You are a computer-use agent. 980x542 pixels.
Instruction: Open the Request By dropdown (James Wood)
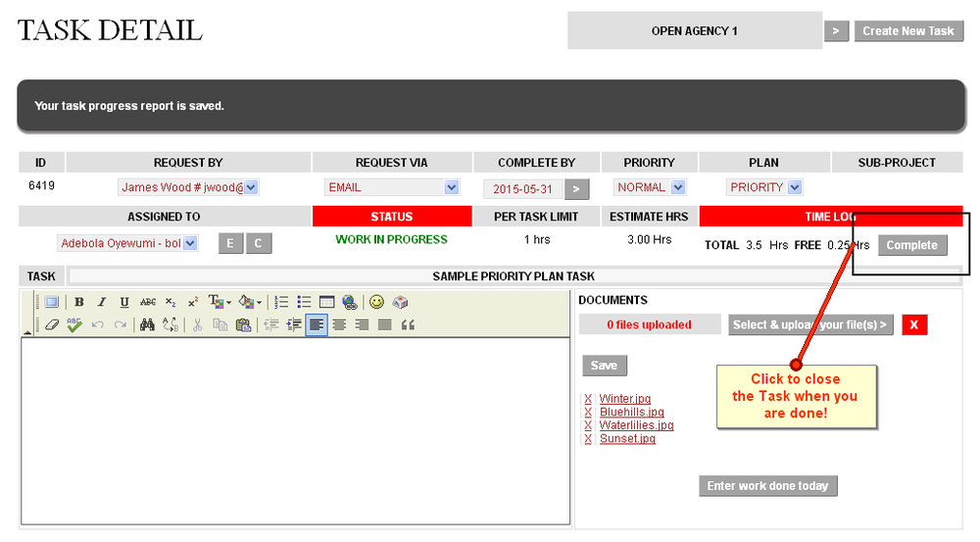251,187
